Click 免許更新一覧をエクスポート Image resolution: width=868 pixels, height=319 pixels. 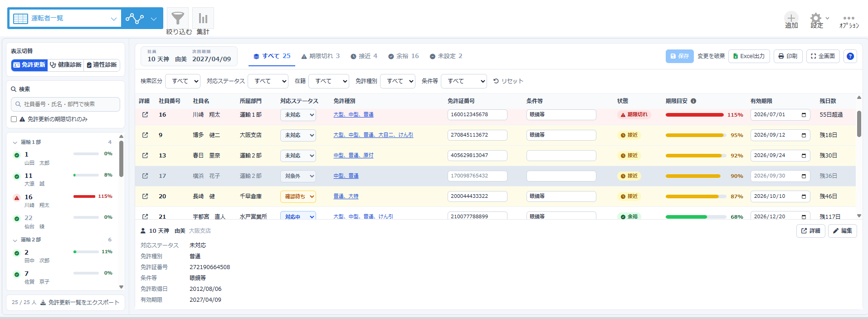(x=80, y=303)
